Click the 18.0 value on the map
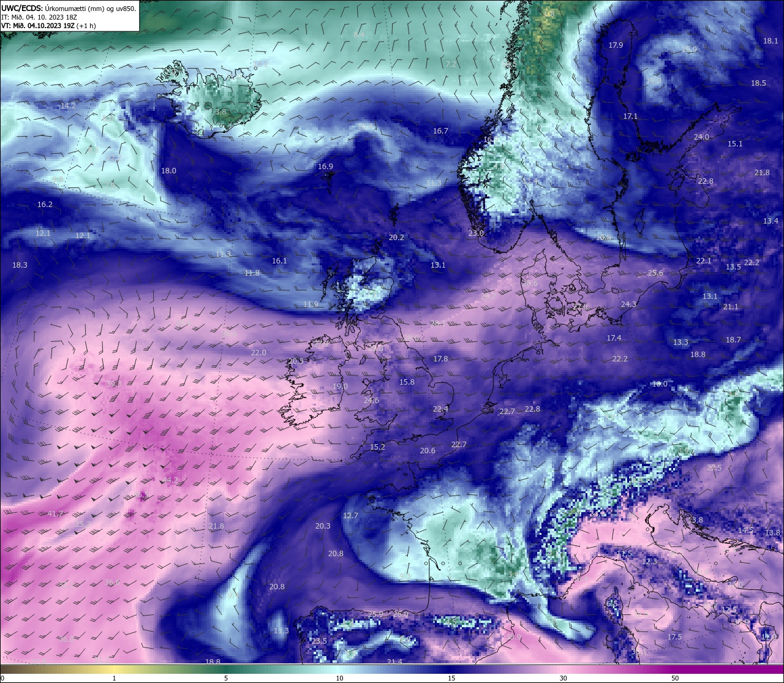The width and height of the screenshot is (784, 683). pyautogui.click(x=168, y=171)
